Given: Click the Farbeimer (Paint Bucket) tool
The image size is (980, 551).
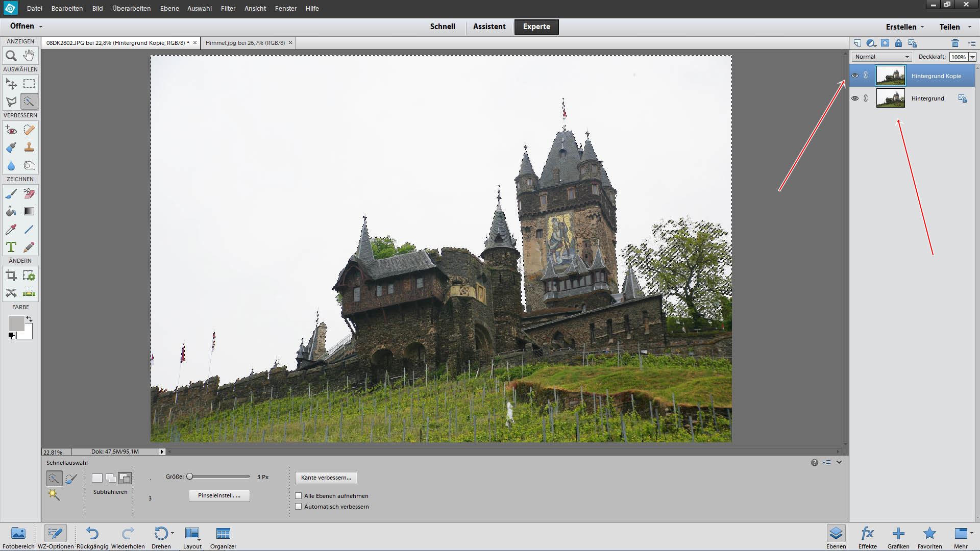Looking at the screenshot, I should pos(11,211).
